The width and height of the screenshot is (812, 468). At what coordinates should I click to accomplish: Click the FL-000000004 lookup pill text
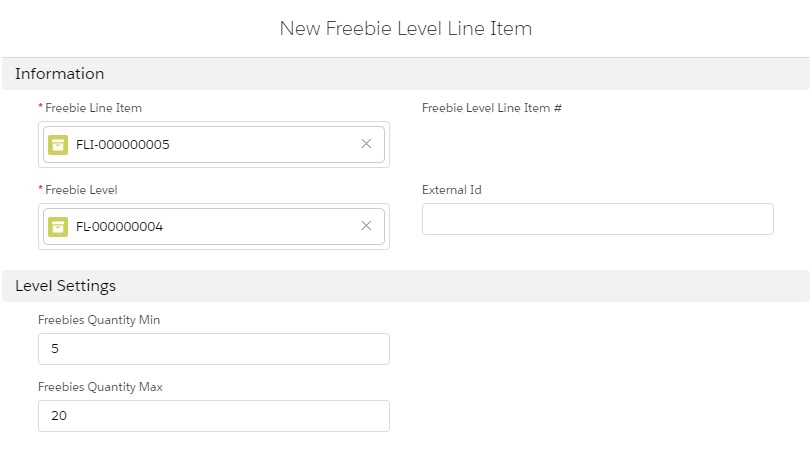point(119,226)
